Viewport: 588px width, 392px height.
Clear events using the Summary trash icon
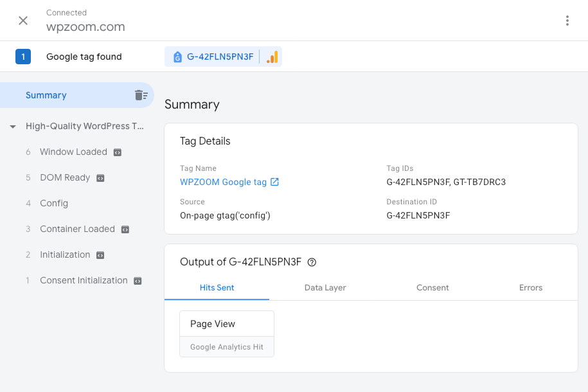(x=141, y=95)
